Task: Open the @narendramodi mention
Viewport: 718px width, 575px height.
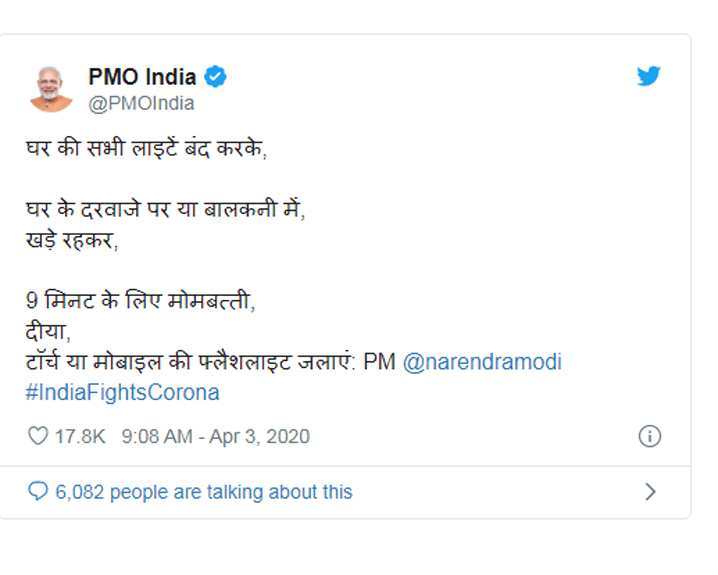Action: click(482, 362)
